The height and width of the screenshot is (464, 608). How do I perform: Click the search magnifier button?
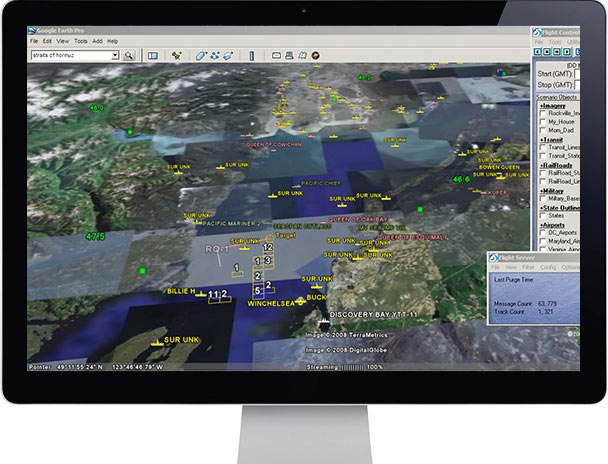(129, 56)
